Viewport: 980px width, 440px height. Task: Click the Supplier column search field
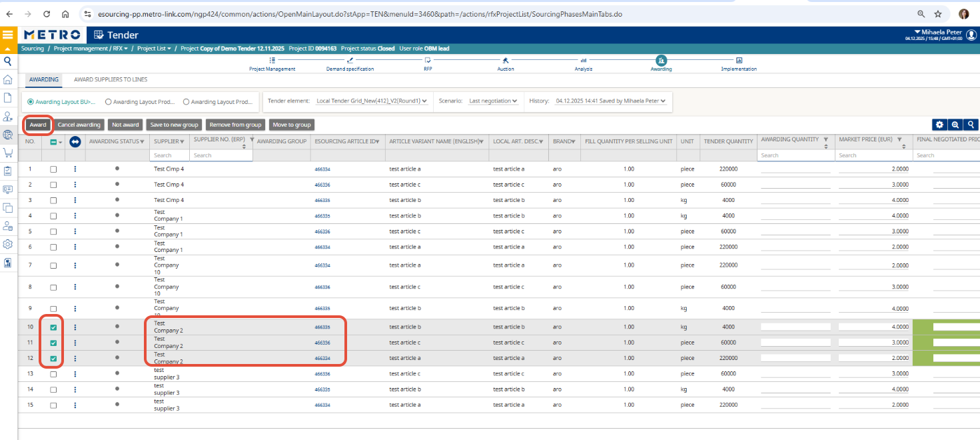tap(169, 155)
